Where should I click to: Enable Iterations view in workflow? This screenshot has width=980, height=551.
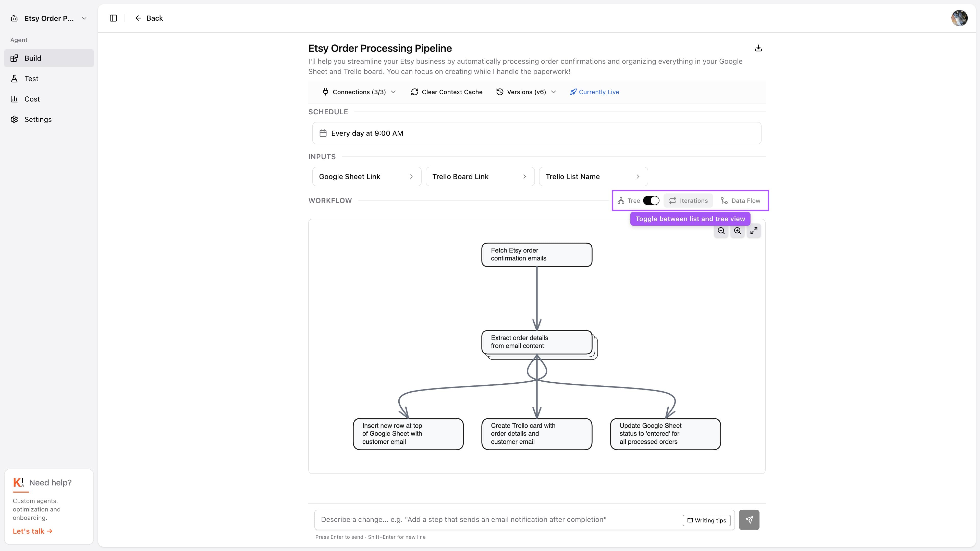pos(688,201)
